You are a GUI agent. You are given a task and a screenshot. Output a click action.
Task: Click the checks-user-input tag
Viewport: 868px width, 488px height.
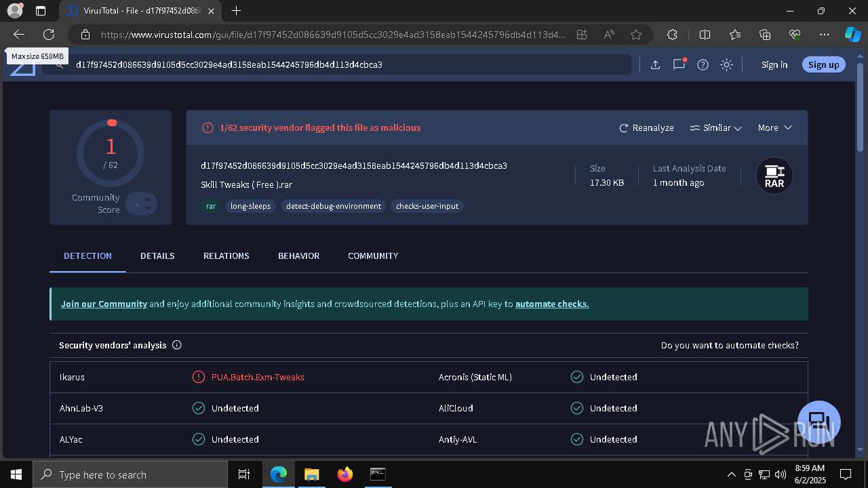coord(427,206)
